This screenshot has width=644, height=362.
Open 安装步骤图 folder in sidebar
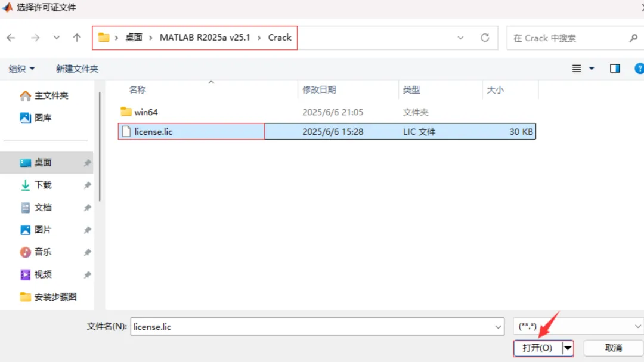(48, 296)
